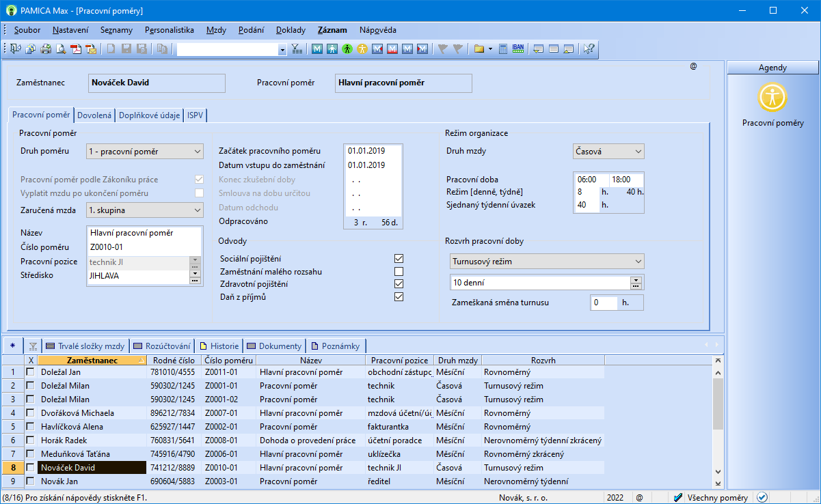Send PDF by e-mail toolbar icon
821x504 pixels.
tap(91, 49)
